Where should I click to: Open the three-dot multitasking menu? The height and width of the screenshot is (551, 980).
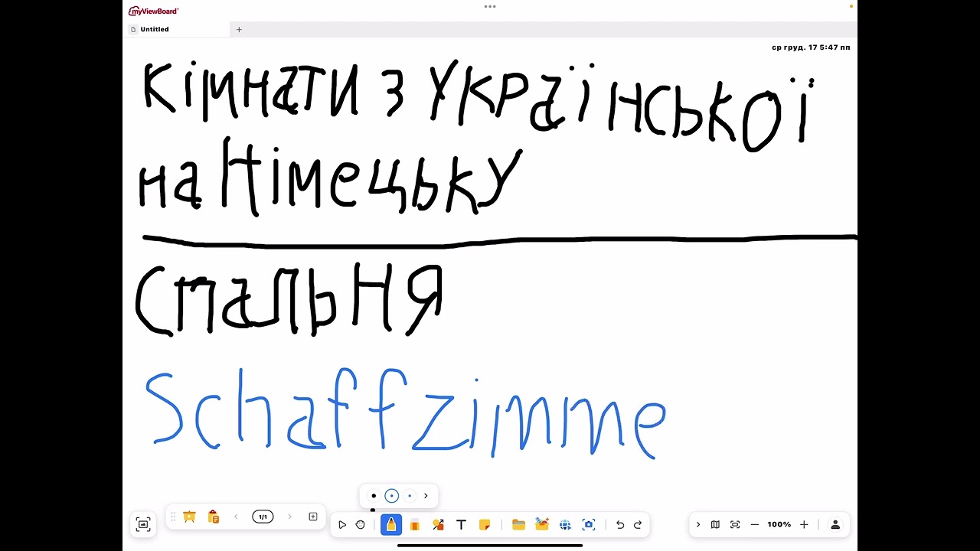pyautogui.click(x=490, y=6)
